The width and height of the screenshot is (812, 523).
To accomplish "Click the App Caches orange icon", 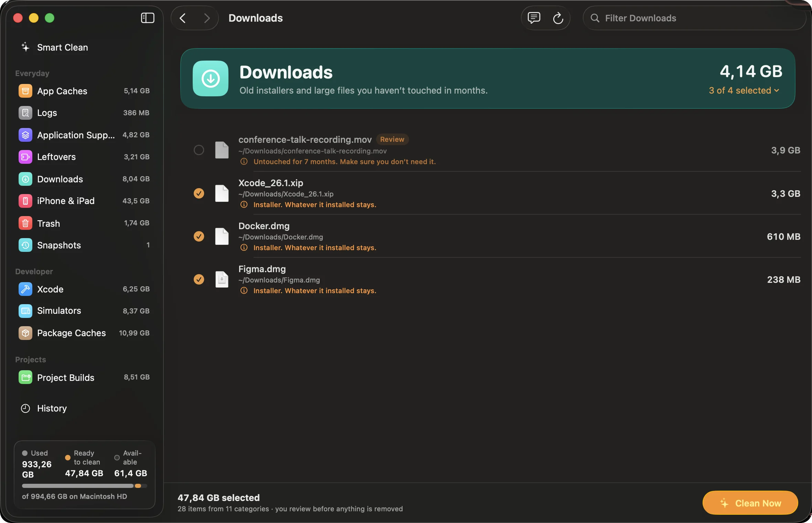I will (x=25, y=91).
